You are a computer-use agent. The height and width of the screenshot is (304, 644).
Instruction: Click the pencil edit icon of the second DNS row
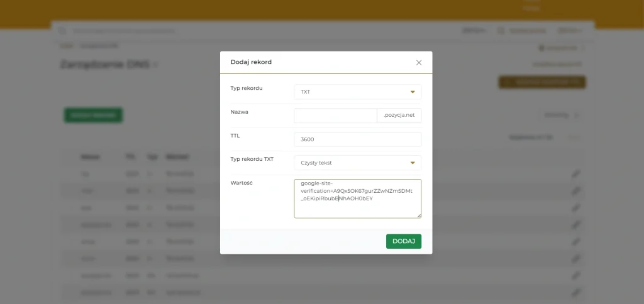576,191
